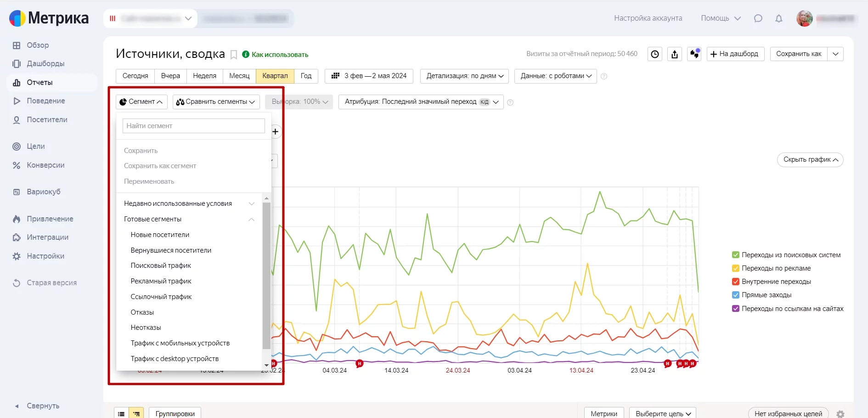868x418 pixels.
Task: Open the chat messages icon
Action: (x=758, y=18)
